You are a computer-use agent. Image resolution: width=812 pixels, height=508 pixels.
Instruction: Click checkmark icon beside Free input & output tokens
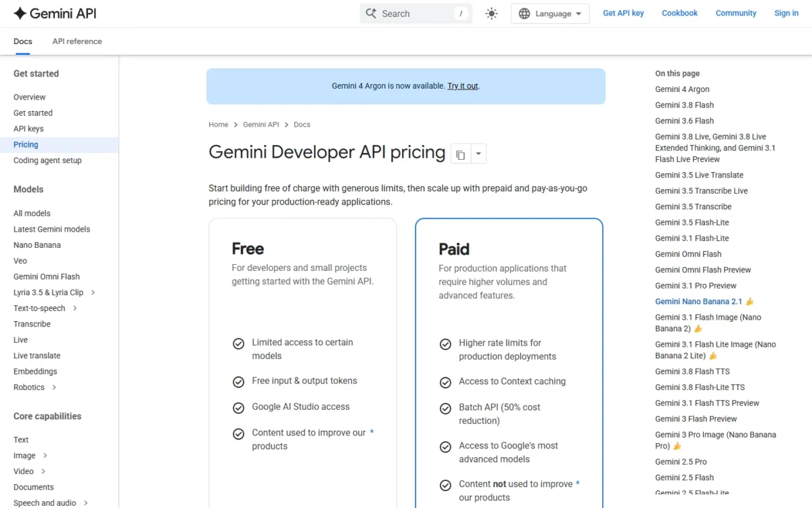click(x=238, y=382)
